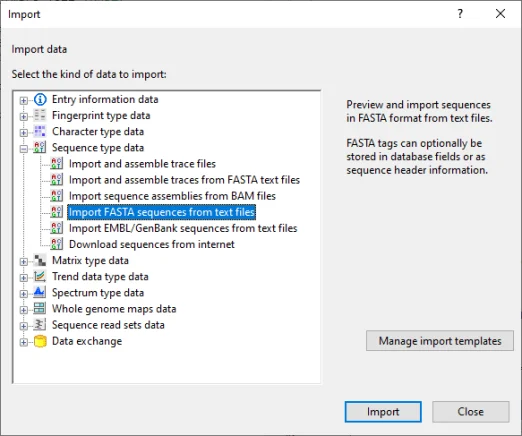Expand the Matrix type data node
This screenshot has height=436, width=522.
click(23, 261)
